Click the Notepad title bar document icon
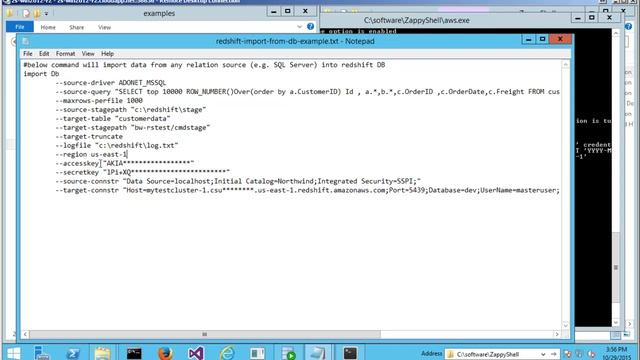 coord(26,41)
